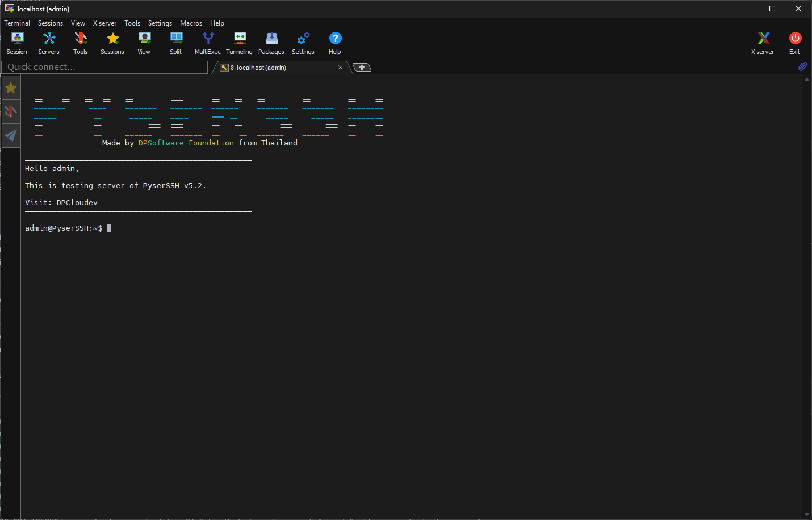The height and width of the screenshot is (520, 812).
Task: Toggle the favorites star in the sidebar
Action: point(11,88)
